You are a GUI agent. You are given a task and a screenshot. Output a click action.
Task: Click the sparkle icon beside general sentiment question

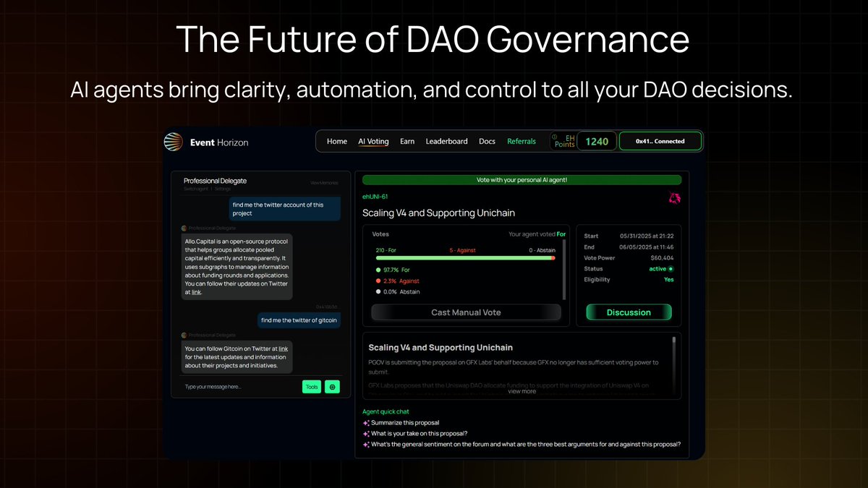[x=366, y=445]
